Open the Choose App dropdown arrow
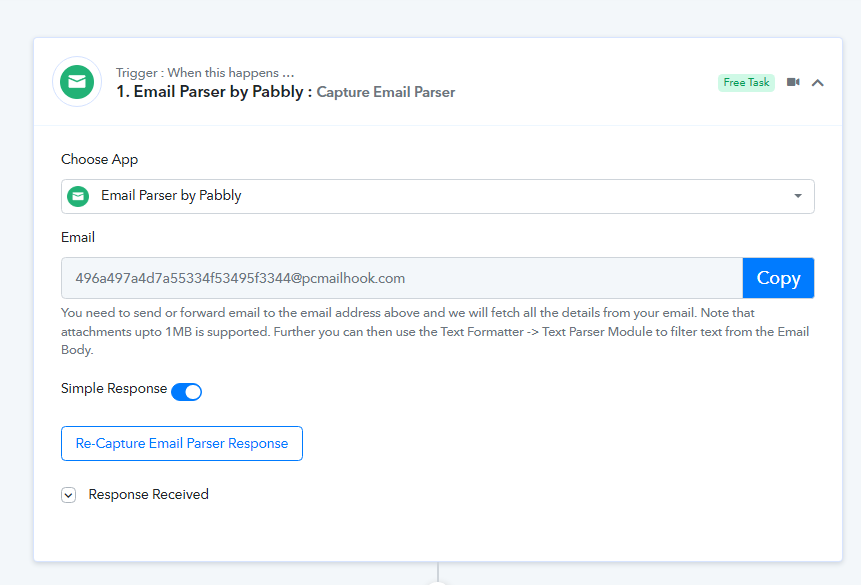Viewport: 861px width, 585px height. (x=798, y=196)
